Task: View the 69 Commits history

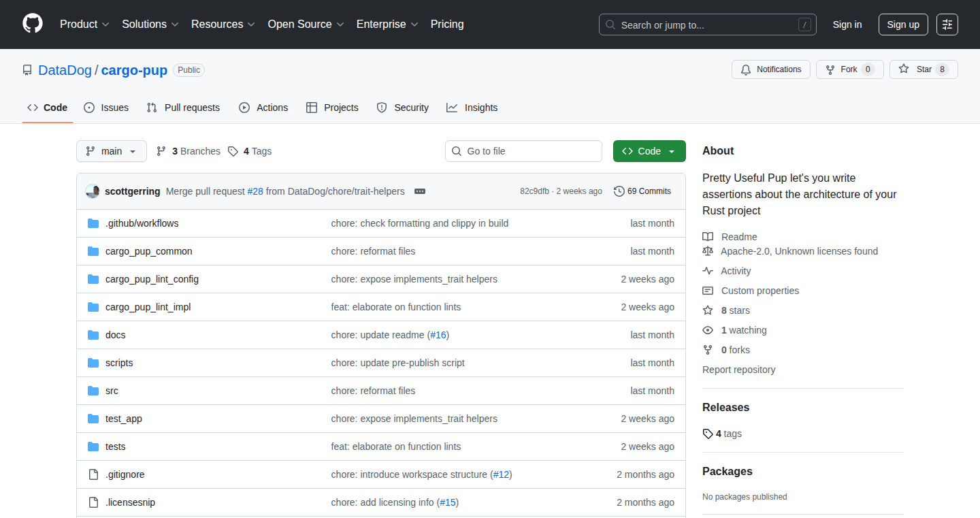Action: 642,191
